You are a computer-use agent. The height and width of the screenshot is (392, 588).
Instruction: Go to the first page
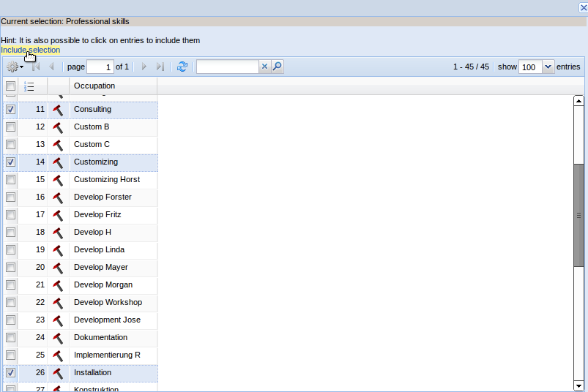(35, 67)
